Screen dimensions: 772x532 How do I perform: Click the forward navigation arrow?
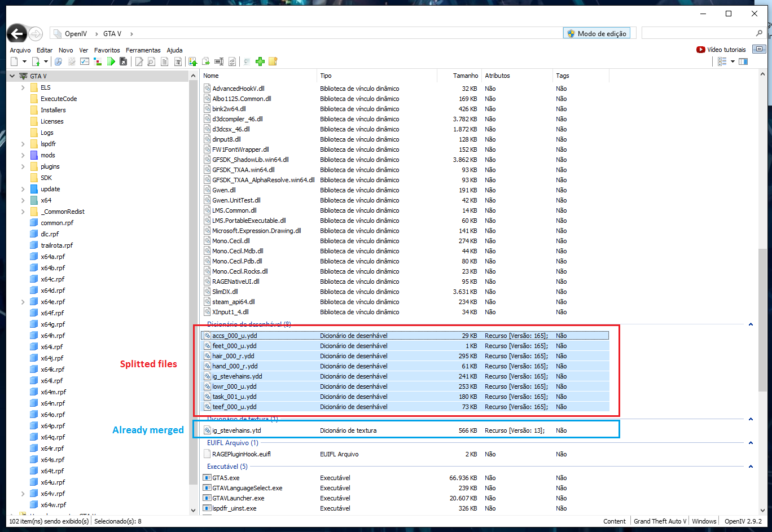pos(36,34)
